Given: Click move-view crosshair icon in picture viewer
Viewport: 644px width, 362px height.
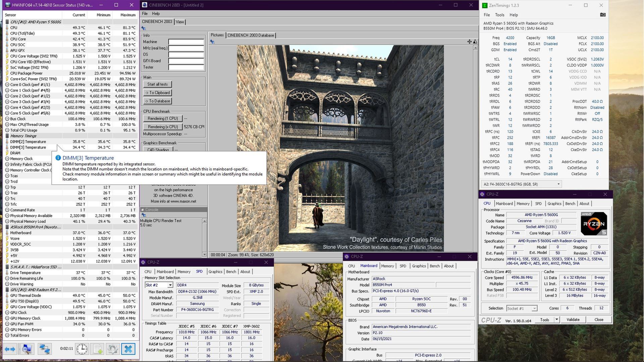Looking at the screenshot, I should (x=470, y=42).
